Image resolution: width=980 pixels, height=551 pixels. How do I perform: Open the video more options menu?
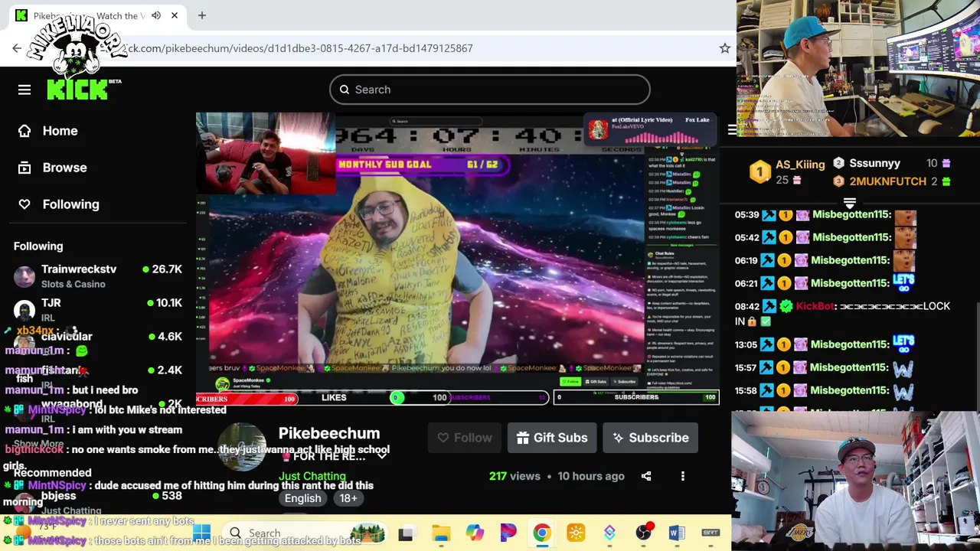point(683,476)
